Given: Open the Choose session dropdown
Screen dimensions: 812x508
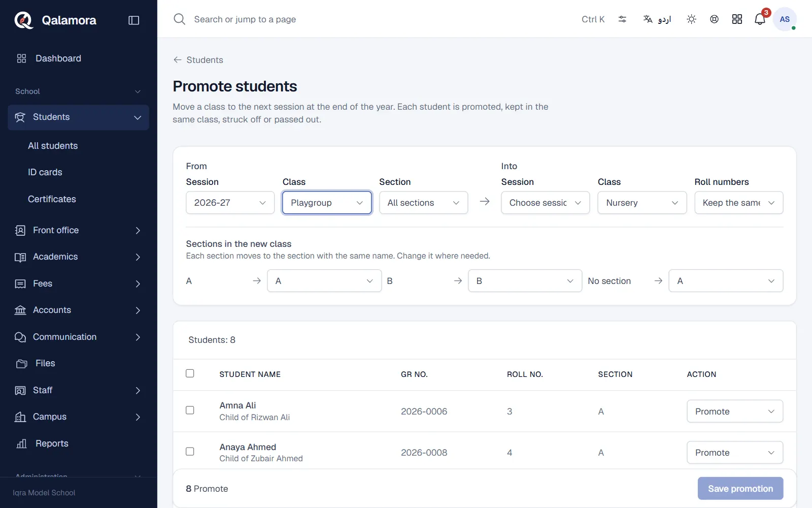Looking at the screenshot, I should tap(545, 203).
